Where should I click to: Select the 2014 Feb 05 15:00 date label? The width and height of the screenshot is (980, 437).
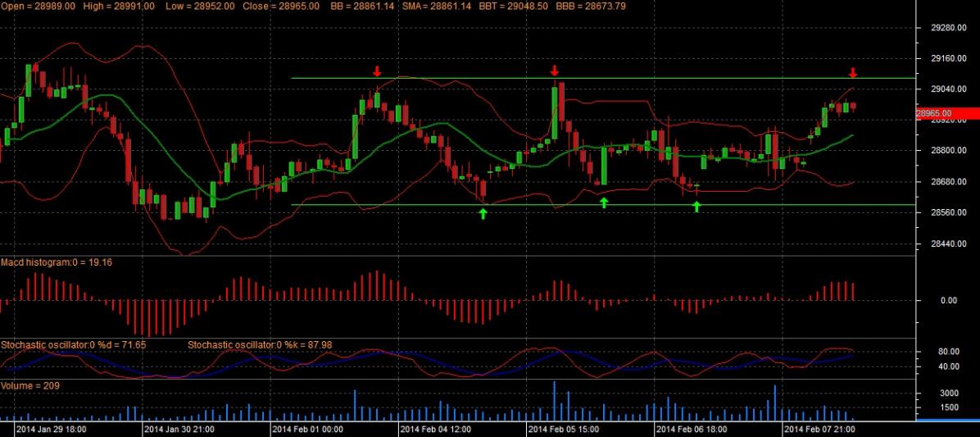(564, 430)
